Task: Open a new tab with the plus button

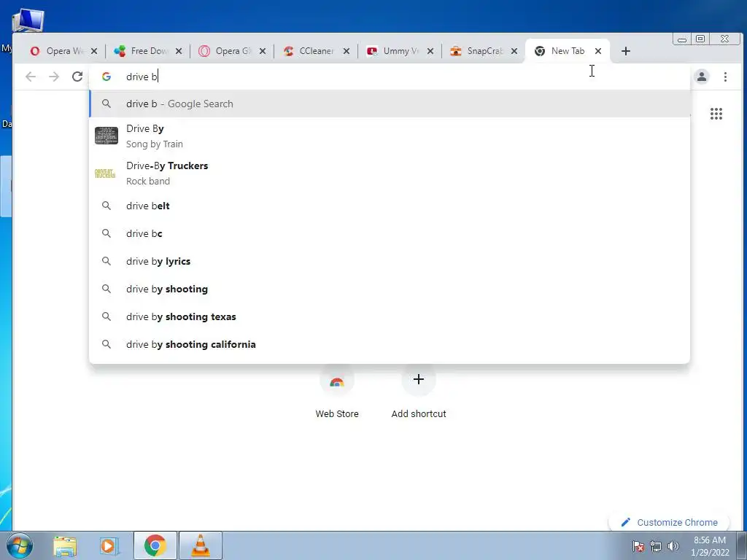Action: click(x=625, y=51)
